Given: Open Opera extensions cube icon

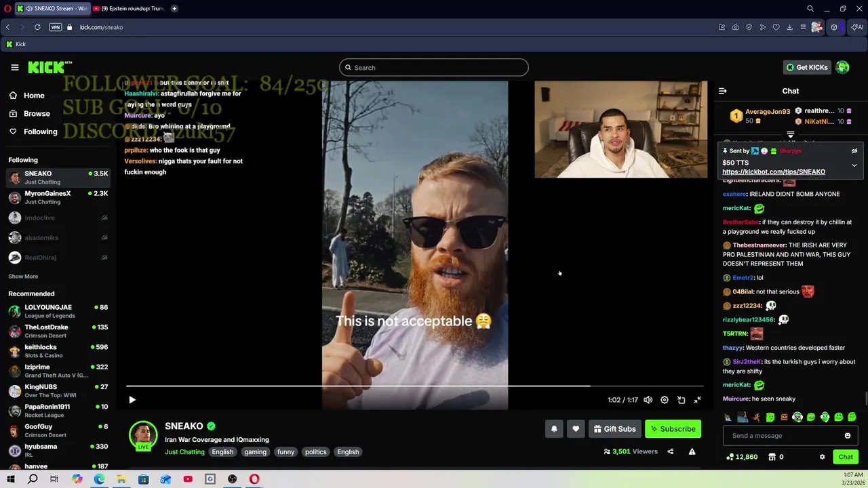Looking at the screenshot, I should click(834, 27).
